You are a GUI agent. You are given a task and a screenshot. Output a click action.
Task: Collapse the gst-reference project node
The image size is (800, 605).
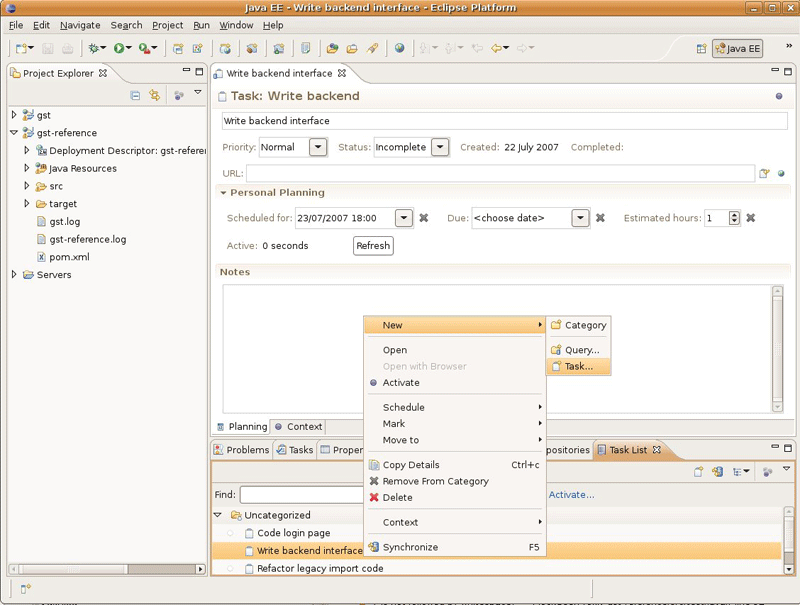(x=14, y=133)
